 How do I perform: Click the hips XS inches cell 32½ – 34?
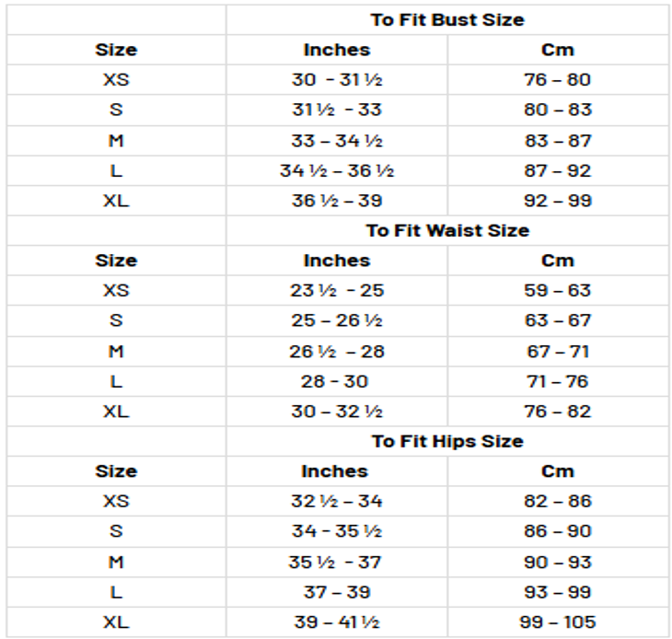[x=337, y=501]
